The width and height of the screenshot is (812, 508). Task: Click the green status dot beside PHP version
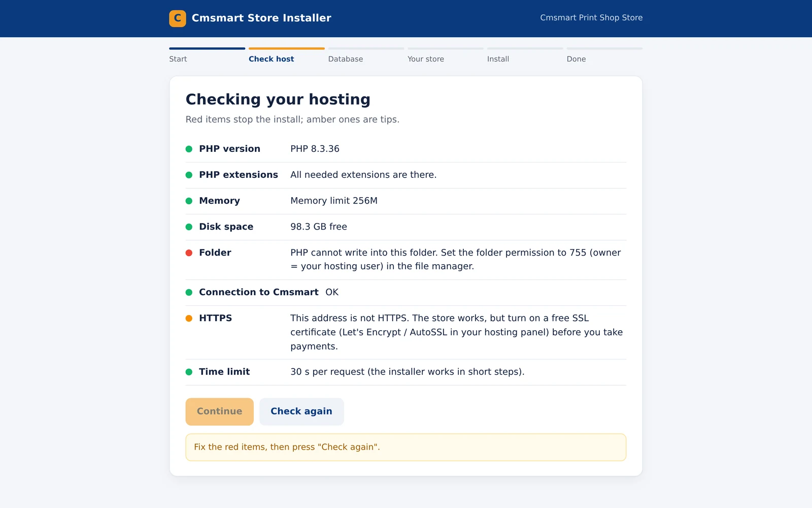[189, 149]
